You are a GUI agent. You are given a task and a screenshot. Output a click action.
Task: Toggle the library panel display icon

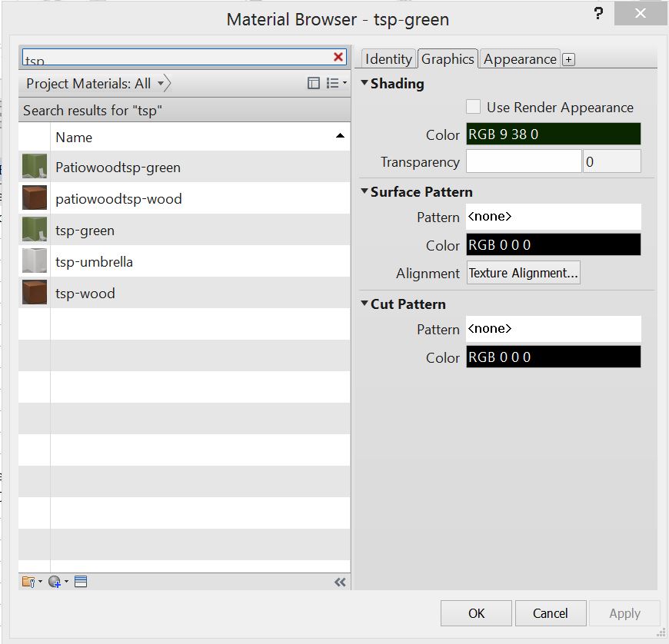point(313,83)
